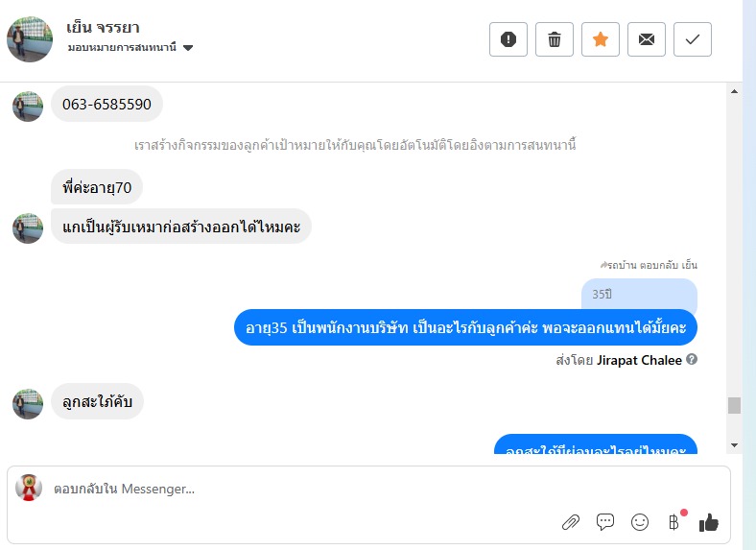Delete conversation using trash icon
This screenshot has height=550, width=756.
[555, 39]
